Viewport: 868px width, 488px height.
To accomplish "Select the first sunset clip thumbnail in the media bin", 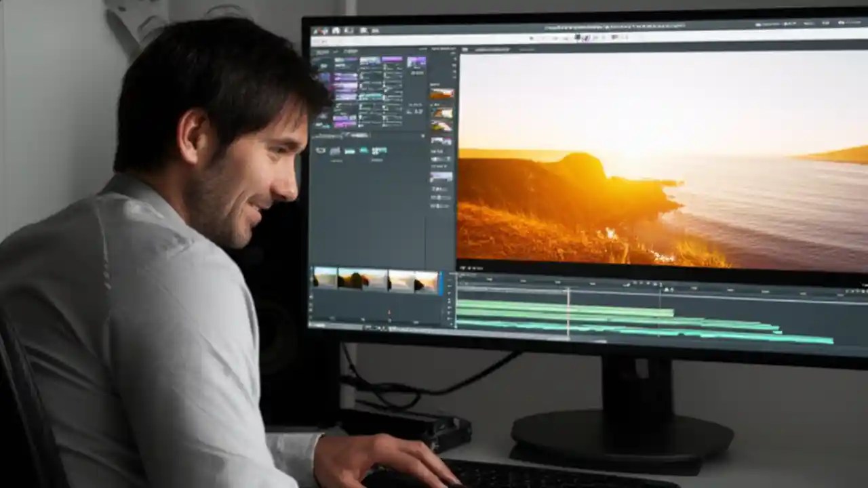I will 441,93.
